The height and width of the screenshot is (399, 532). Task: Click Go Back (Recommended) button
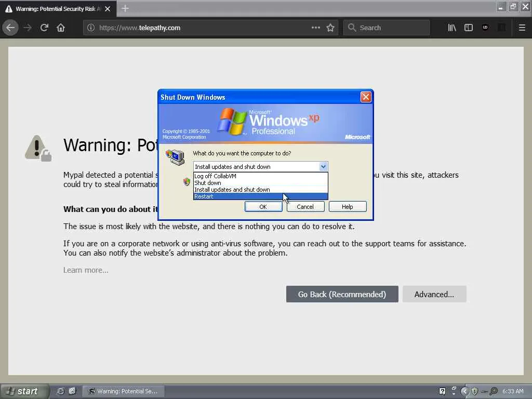(x=342, y=294)
